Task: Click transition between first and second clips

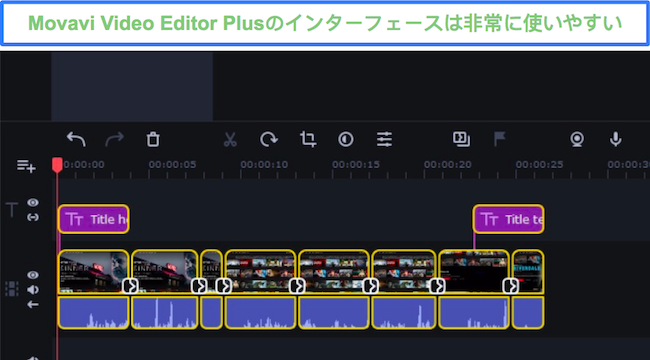Action: [x=130, y=286]
